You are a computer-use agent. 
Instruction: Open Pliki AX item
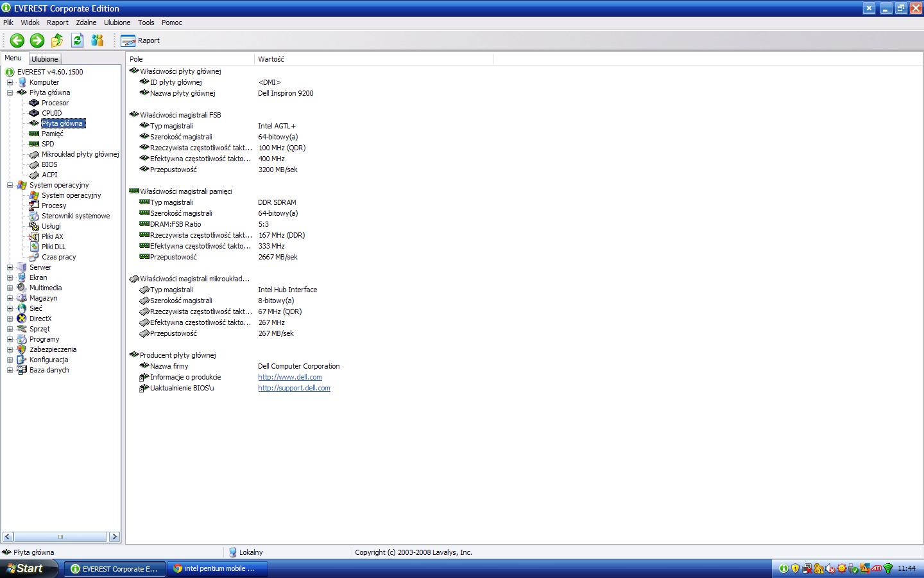(x=53, y=236)
